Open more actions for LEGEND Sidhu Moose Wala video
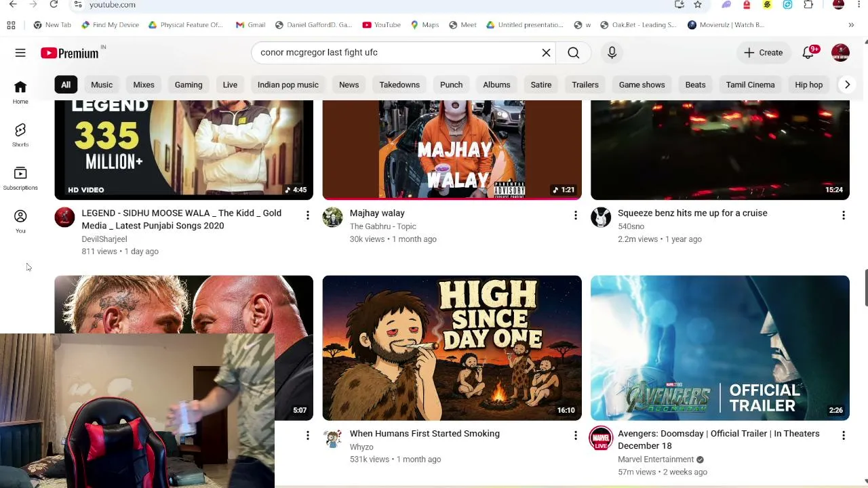 pos(307,216)
